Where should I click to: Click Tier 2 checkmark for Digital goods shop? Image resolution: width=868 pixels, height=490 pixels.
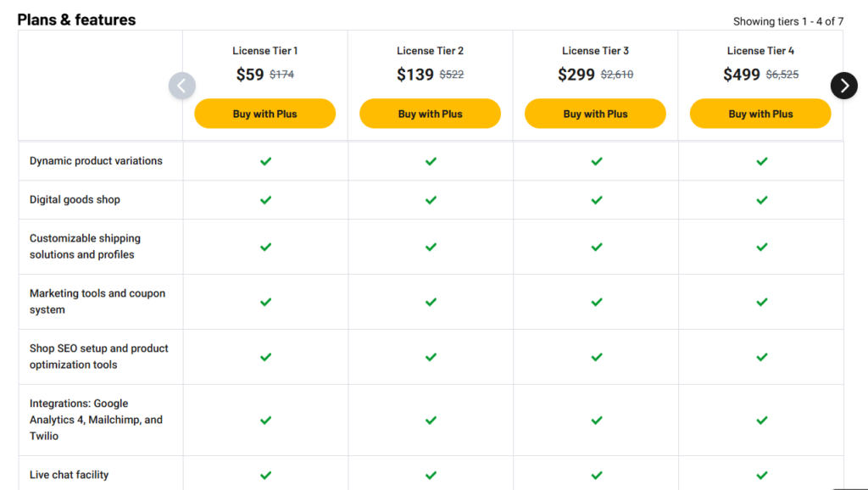tap(431, 200)
